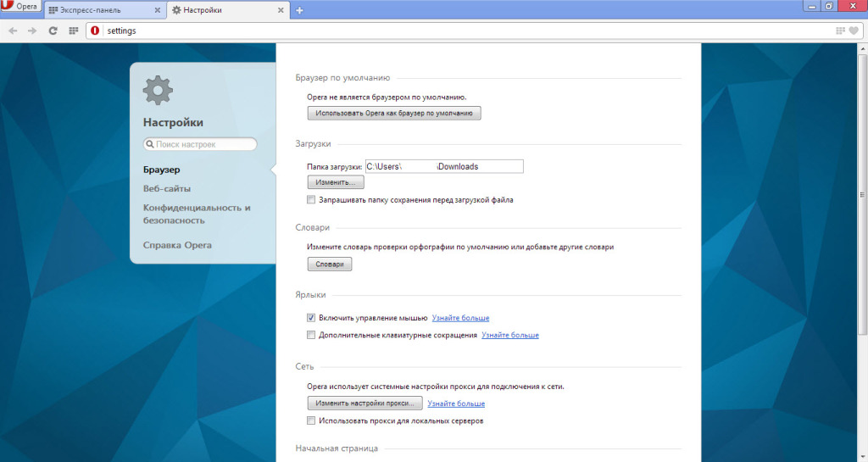Click the Сеть section heading
Screen dimensions: 868x462
point(304,366)
